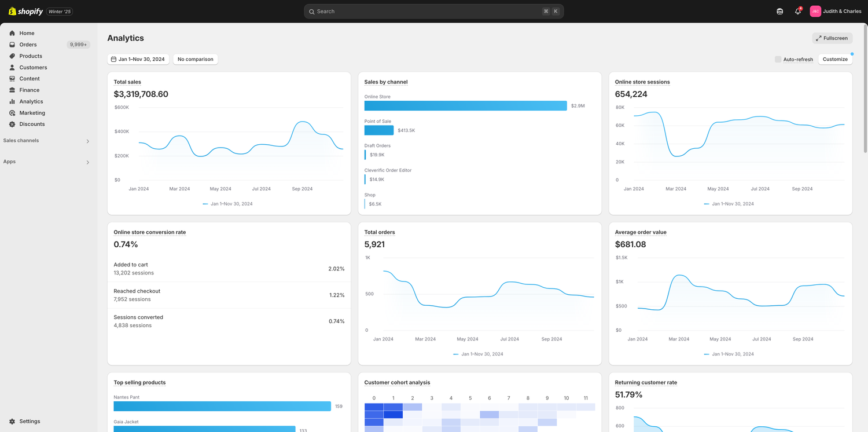This screenshot has height=432, width=868.
Task: Click the Customize button
Action: (x=835, y=59)
